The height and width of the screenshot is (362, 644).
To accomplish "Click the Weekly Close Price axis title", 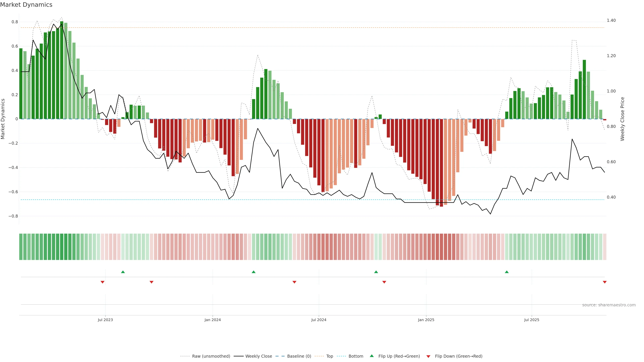I will 622,119.
